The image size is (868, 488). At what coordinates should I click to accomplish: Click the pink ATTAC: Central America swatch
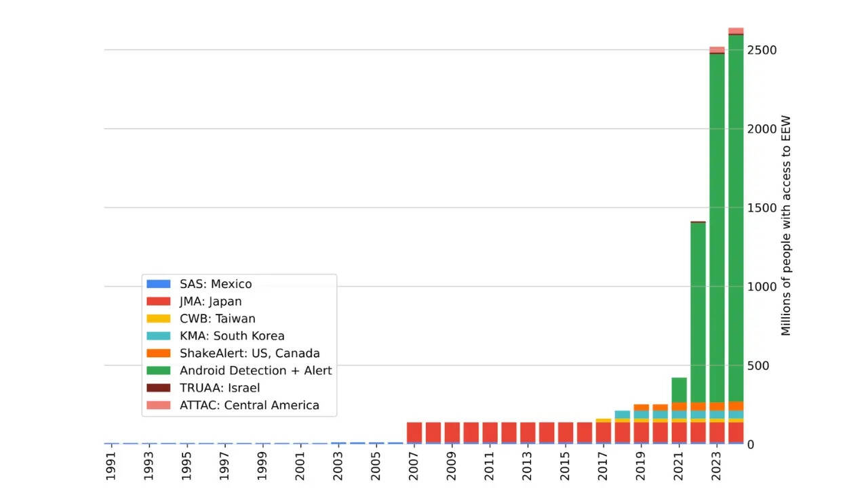pyautogui.click(x=159, y=405)
